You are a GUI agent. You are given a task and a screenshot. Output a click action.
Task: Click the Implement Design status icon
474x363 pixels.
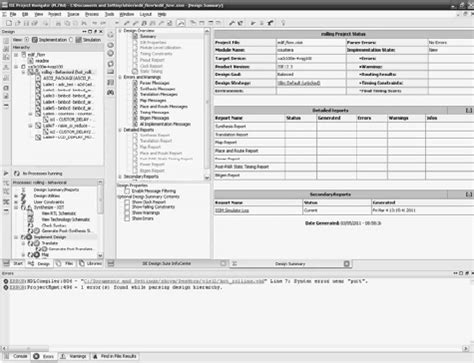[x=29, y=237]
